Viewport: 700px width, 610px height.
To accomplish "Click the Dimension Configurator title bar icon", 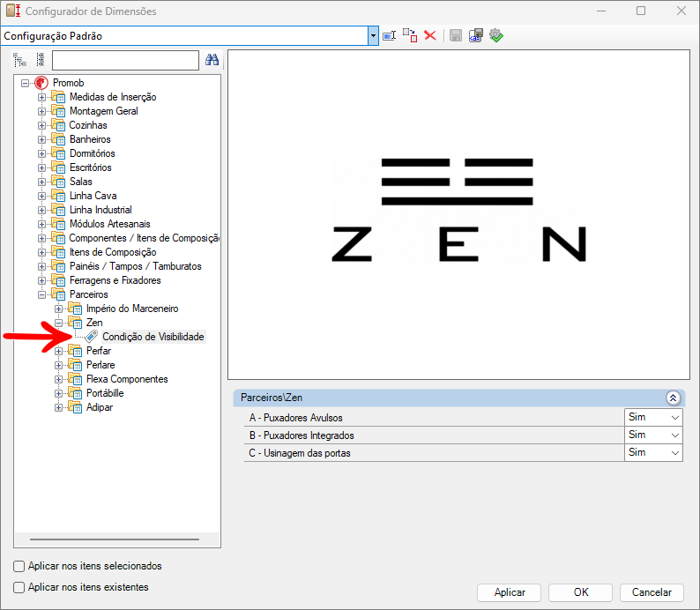I will (13, 11).
